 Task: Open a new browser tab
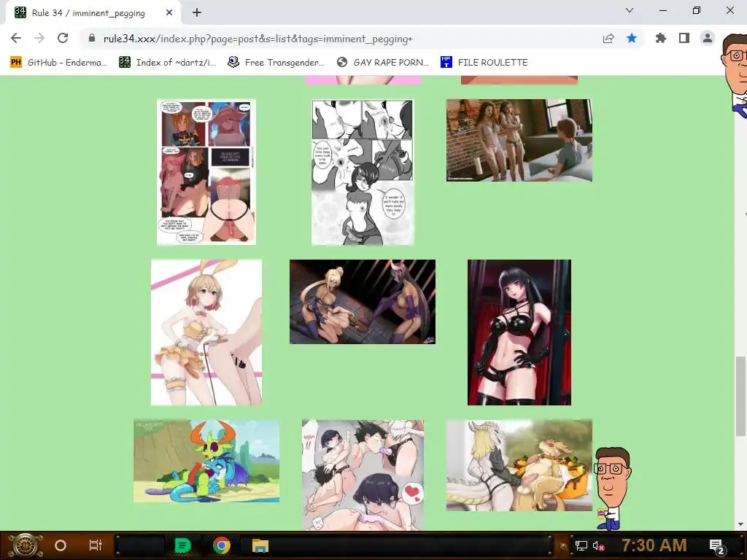(197, 13)
